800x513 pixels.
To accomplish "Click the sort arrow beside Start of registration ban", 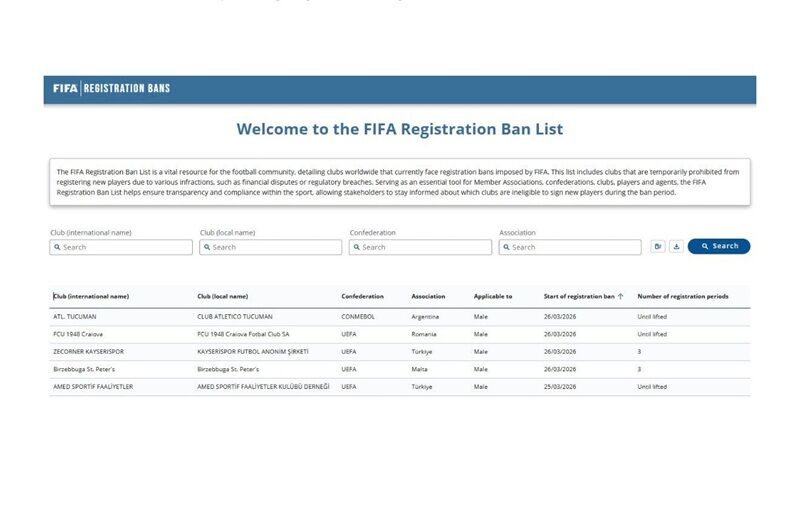I will pyautogui.click(x=620, y=296).
